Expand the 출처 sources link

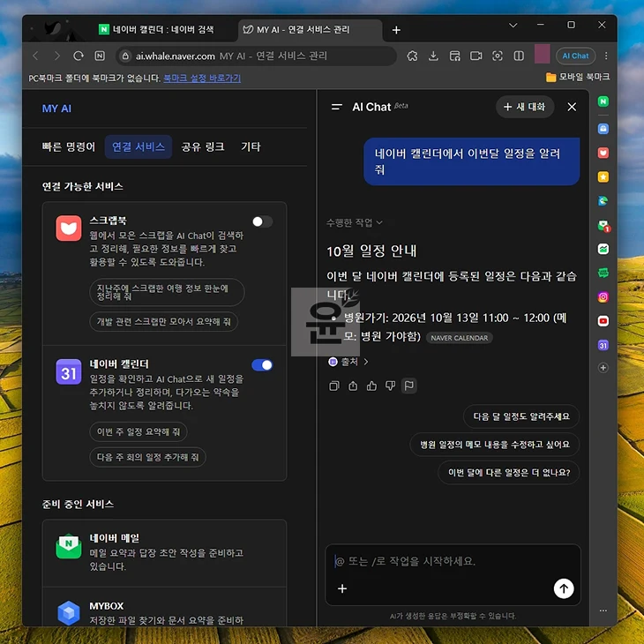348,362
